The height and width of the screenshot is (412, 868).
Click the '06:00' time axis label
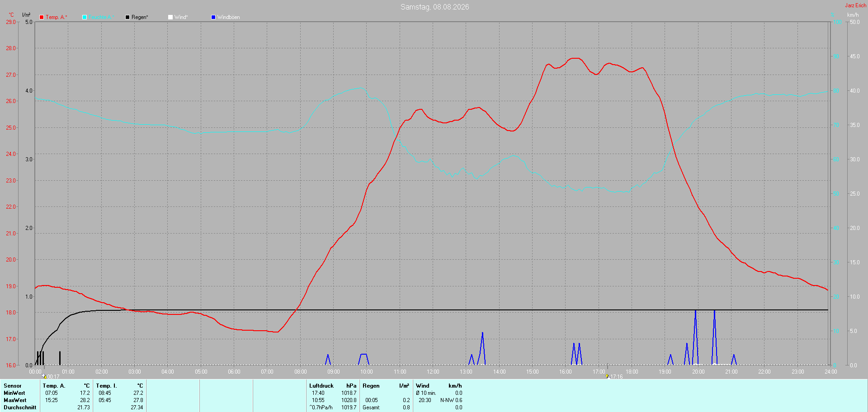(x=234, y=372)
